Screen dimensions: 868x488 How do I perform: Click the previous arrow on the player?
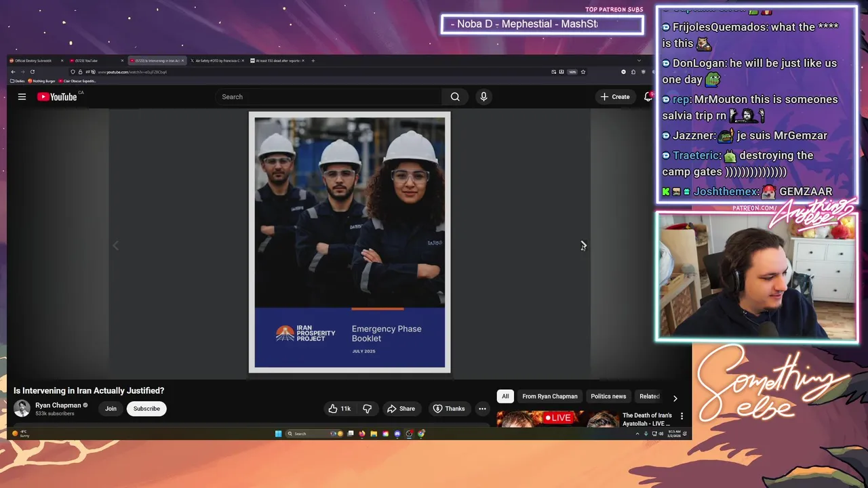click(115, 245)
